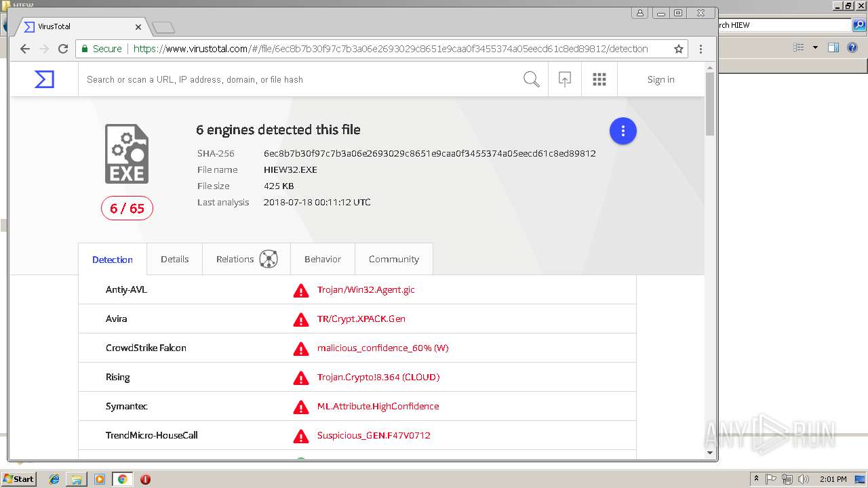Click the scrollbar up arrow

(710, 67)
